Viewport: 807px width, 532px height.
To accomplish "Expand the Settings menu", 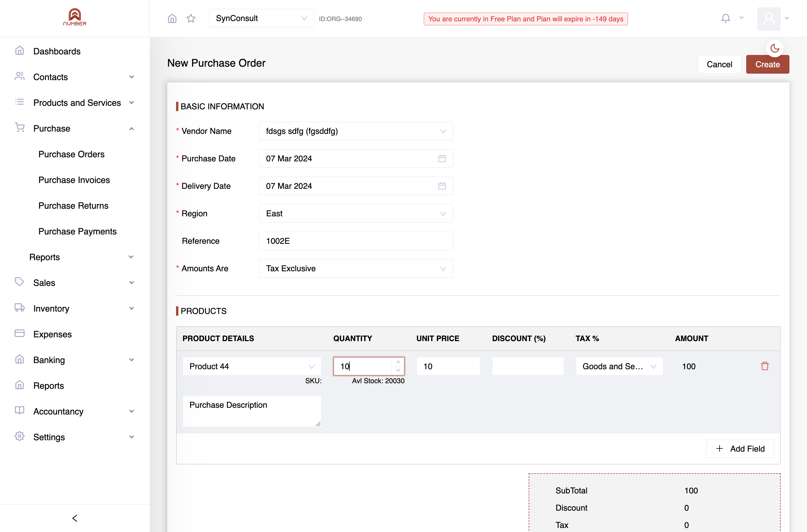I will (75, 437).
